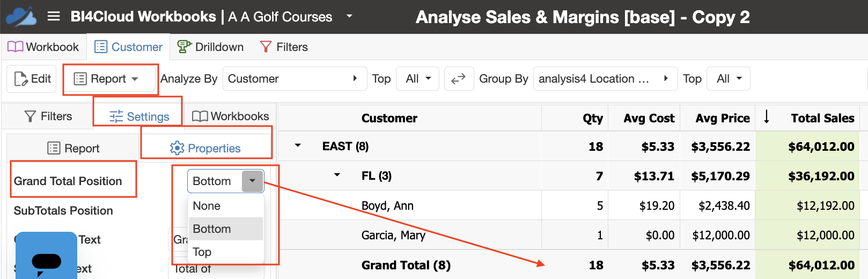Open the hamburger menu
This screenshot has width=868, height=279.
54,17
